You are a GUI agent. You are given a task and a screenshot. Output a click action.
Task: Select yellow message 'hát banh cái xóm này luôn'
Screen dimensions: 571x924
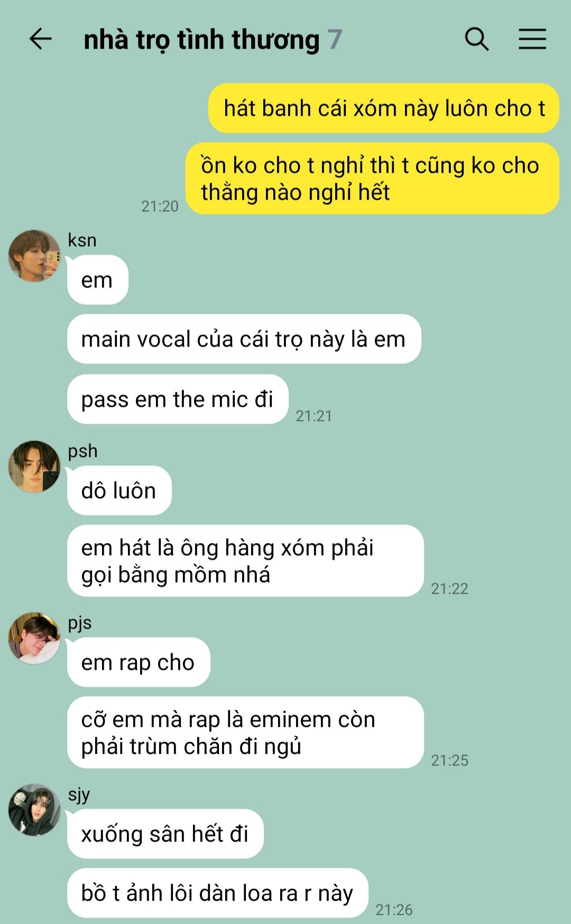(384, 108)
